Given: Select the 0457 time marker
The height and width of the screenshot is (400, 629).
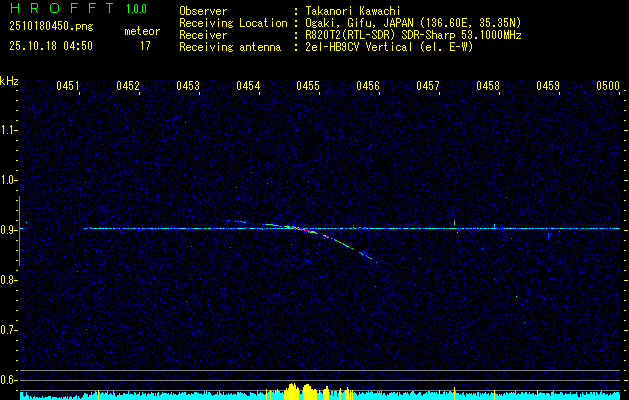Looking at the screenshot, I should point(428,86).
